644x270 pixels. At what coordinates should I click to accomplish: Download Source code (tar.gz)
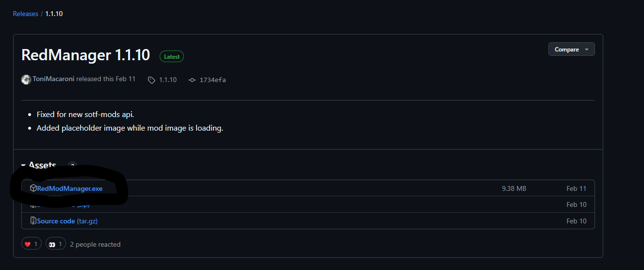coord(67,221)
